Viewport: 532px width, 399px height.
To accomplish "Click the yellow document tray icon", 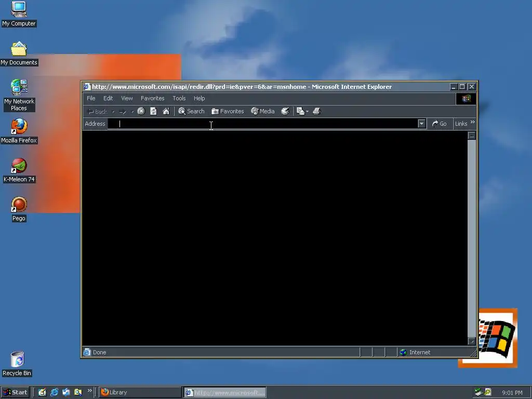I will (x=487, y=392).
